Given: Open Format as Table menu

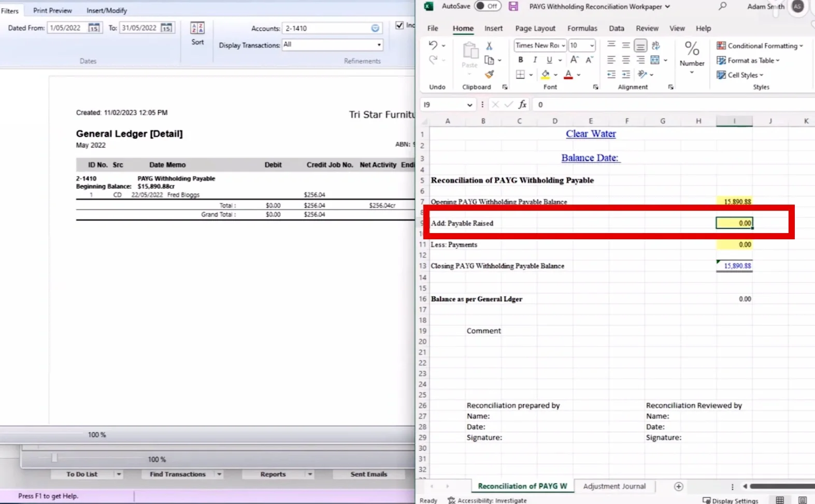Looking at the screenshot, I should [x=748, y=60].
